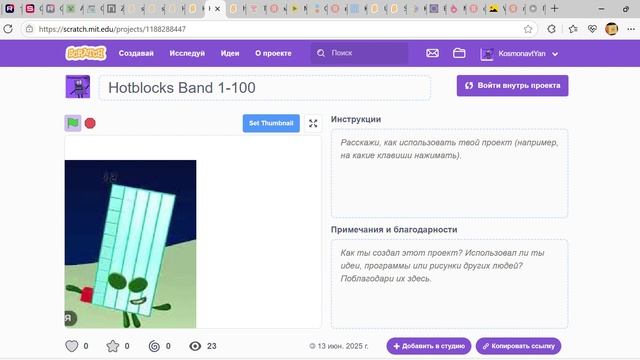
Task: Open the Создавай menu item
Action: coord(136,53)
